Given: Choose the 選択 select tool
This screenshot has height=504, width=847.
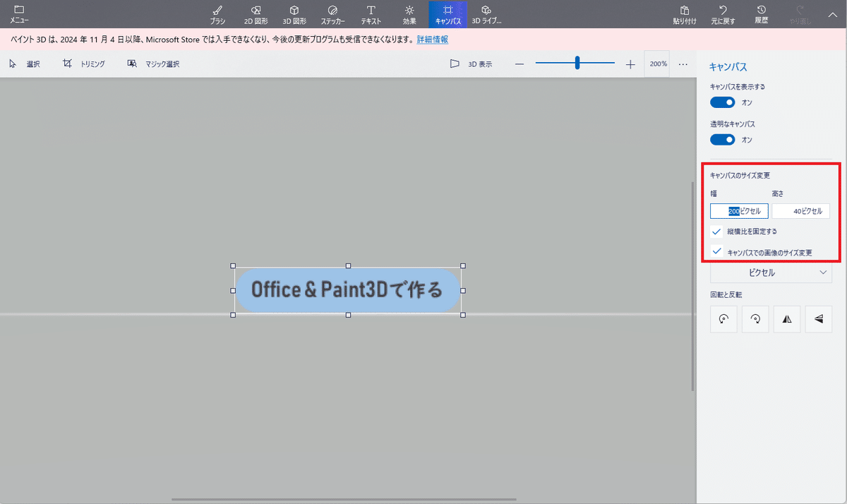Looking at the screenshot, I should (x=25, y=64).
